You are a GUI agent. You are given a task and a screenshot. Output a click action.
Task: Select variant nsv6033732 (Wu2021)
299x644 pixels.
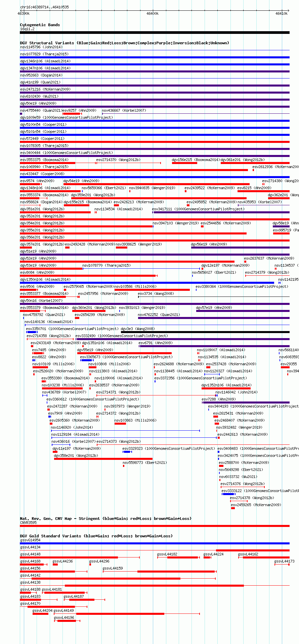point(238,477)
